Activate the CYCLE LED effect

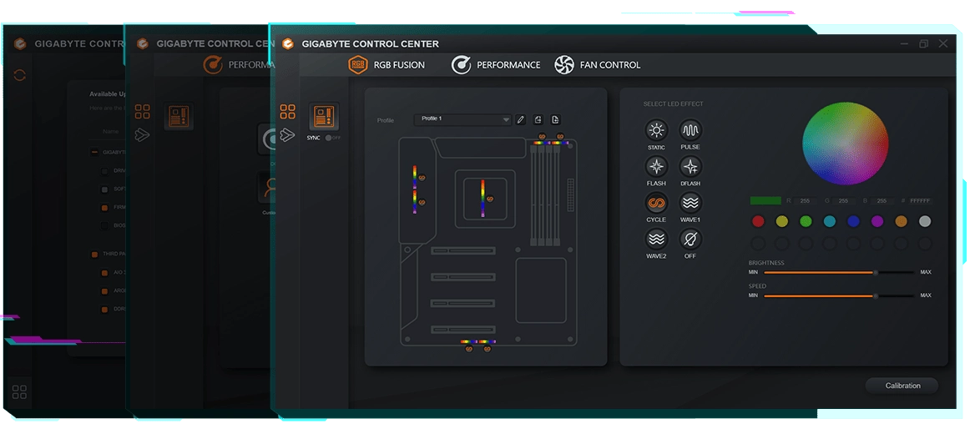[656, 202]
